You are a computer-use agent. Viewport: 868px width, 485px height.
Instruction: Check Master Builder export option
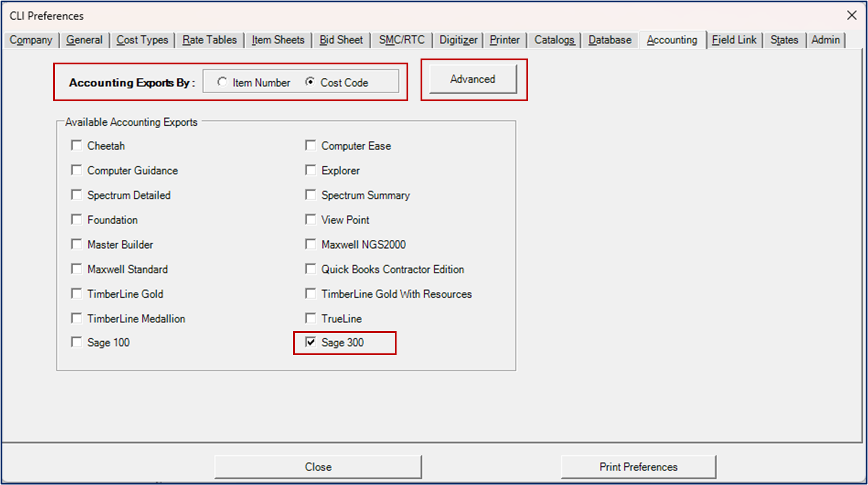[76, 243]
